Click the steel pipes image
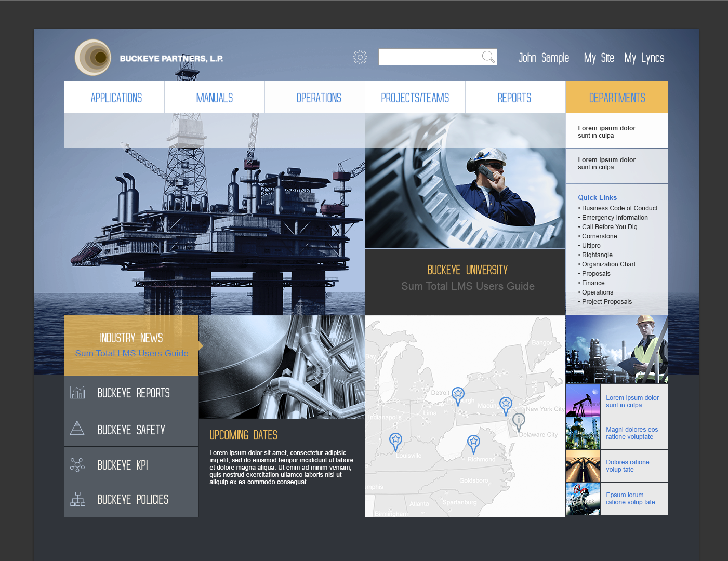Screen dimensions: 728x561 (282, 367)
